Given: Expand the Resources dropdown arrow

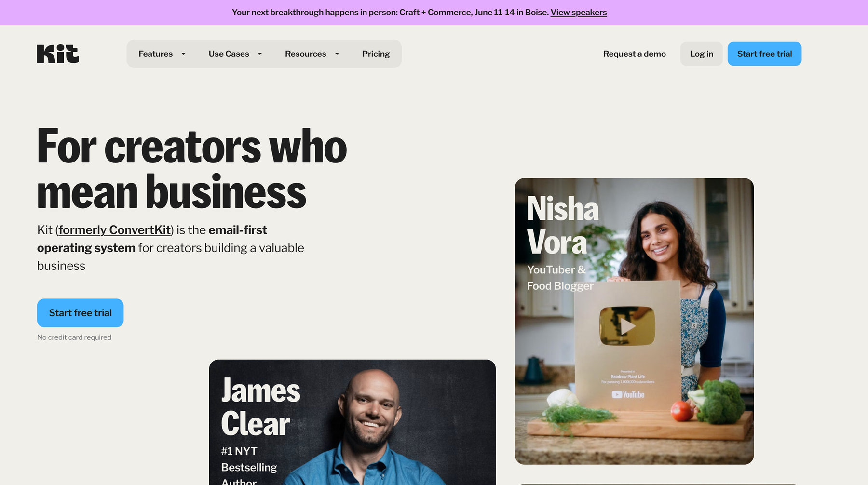Looking at the screenshot, I should 337,54.
